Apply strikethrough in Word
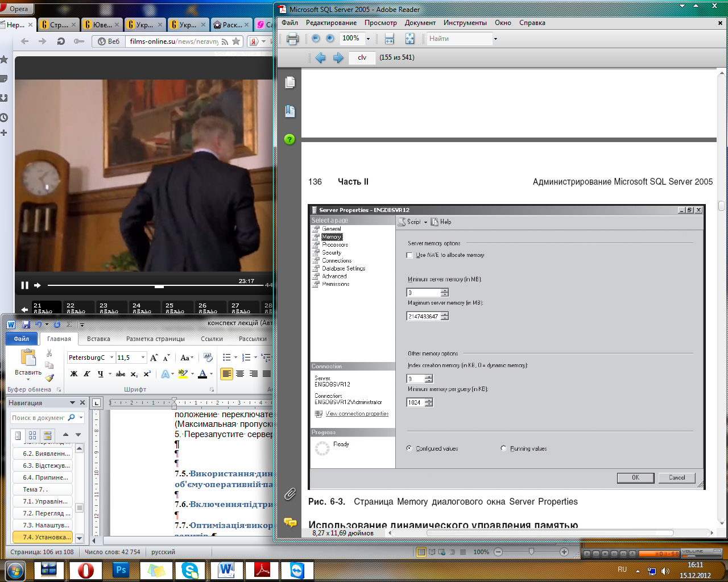 tap(121, 374)
